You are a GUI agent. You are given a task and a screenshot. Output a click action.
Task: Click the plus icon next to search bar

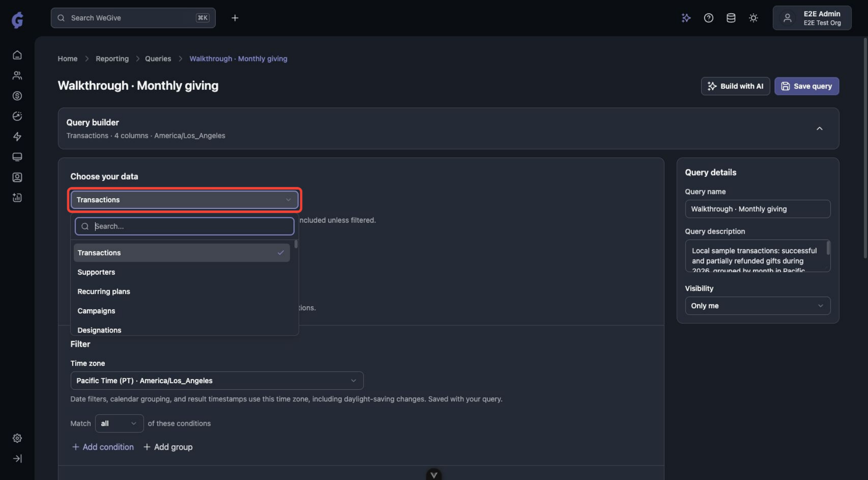click(235, 18)
